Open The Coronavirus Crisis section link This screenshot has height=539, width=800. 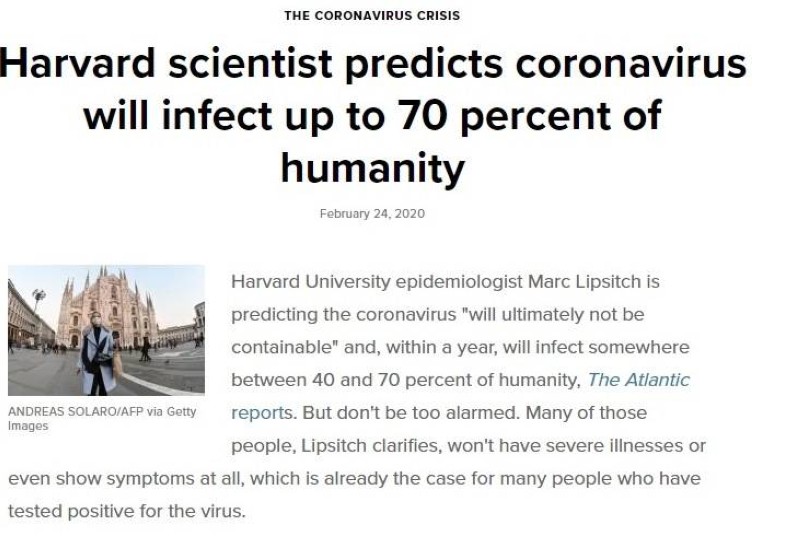point(371,15)
